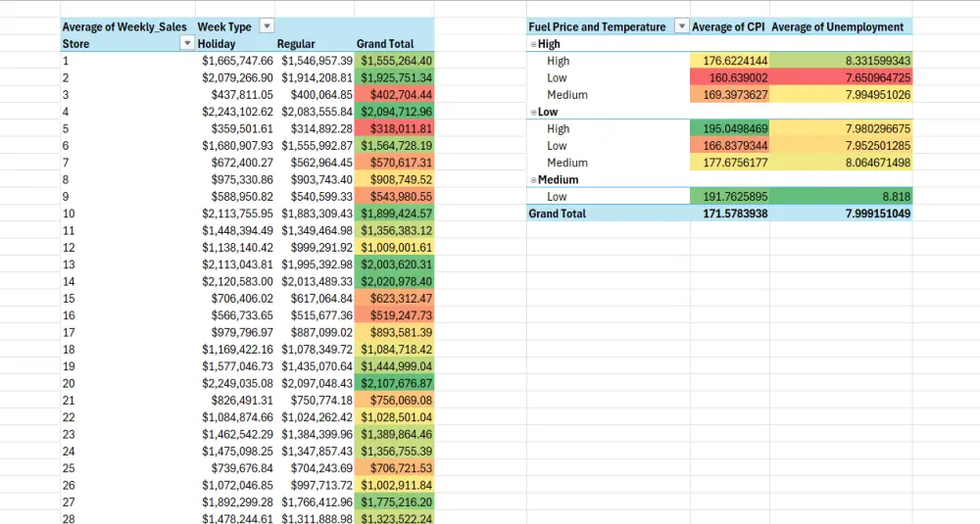
Task: Click the CPI value 169.3973627
Action: (730, 95)
